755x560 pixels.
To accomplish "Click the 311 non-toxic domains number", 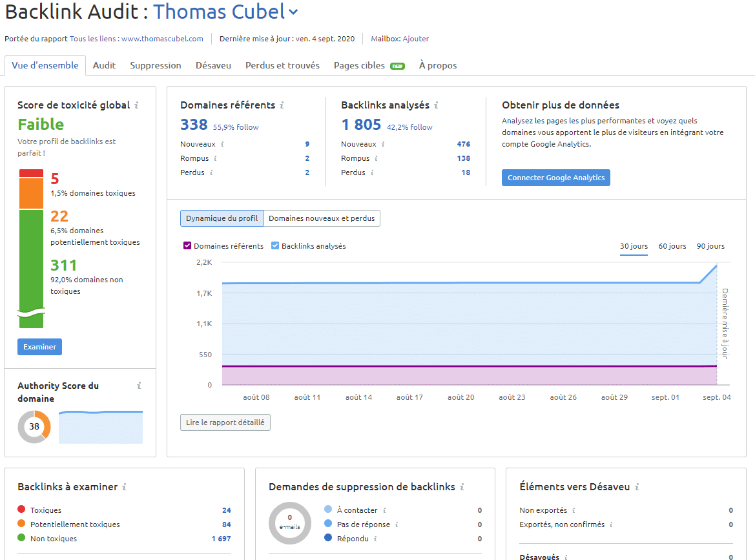I will point(64,265).
